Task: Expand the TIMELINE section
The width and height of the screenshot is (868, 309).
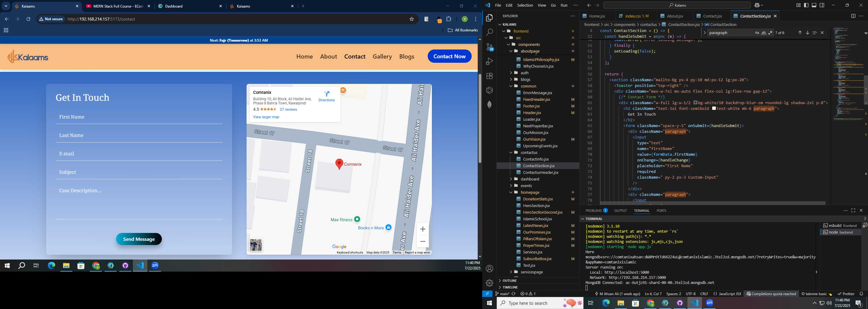Action: point(510,287)
